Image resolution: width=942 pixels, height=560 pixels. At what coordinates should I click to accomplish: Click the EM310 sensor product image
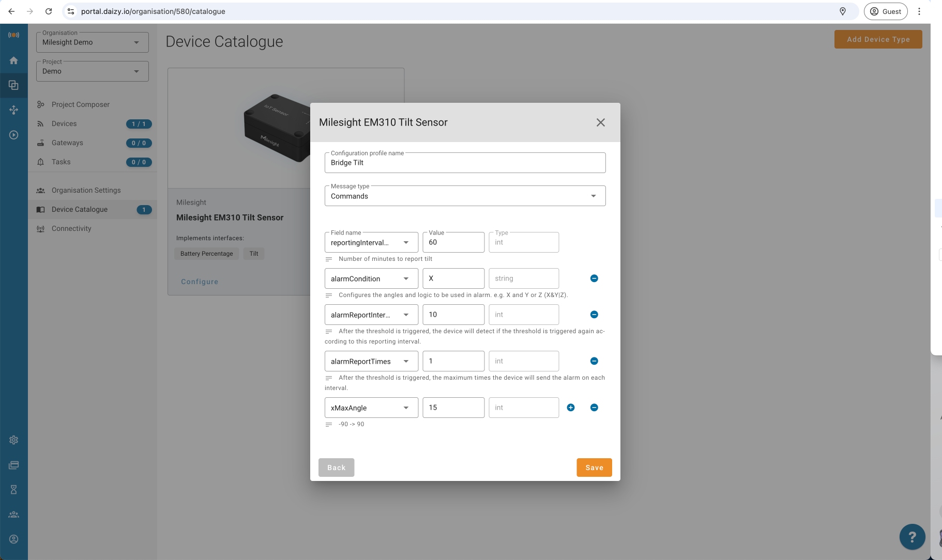[277, 128]
